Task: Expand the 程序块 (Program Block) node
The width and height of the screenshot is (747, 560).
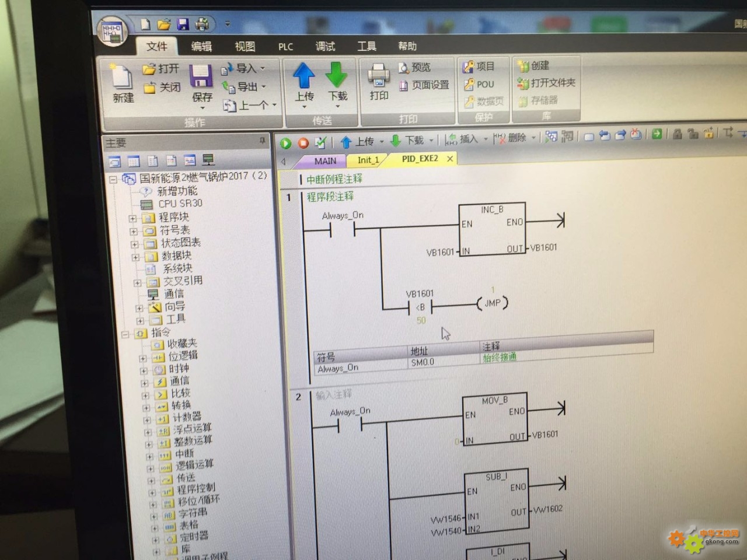Action: pyautogui.click(x=132, y=219)
